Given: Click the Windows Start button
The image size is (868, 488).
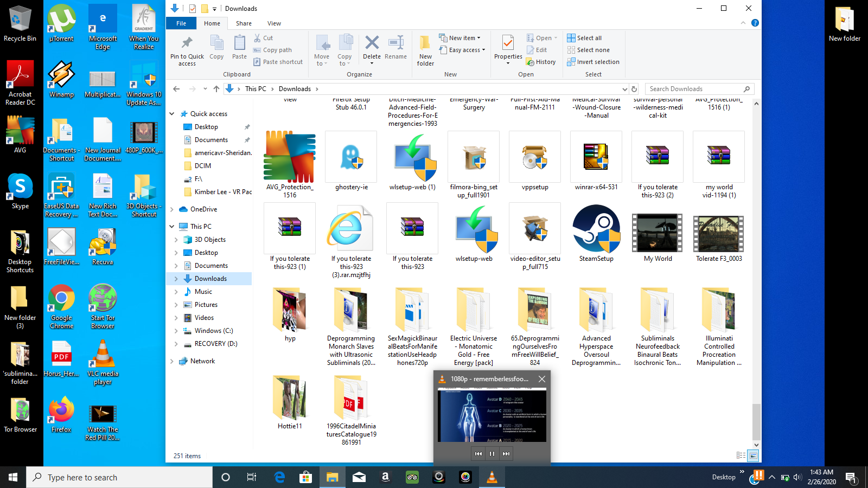Looking at the screenshot, I should 13,477.
